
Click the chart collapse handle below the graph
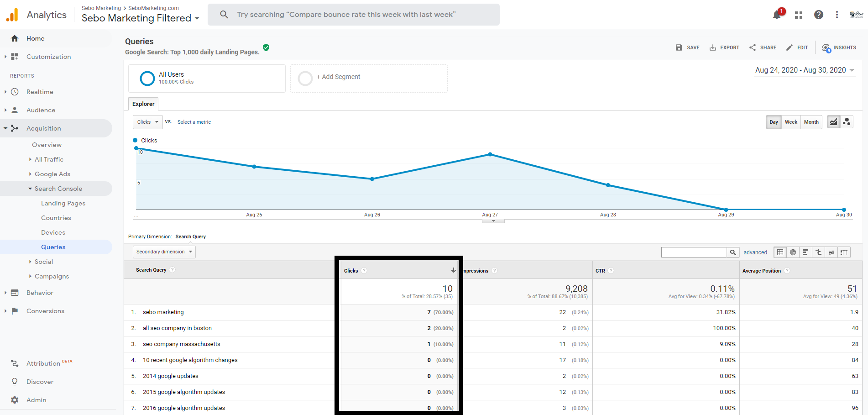tap(493, 221)
